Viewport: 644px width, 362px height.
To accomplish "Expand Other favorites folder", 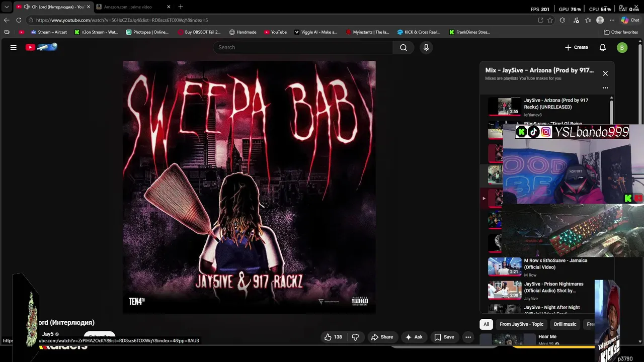I will coord(621,32).
